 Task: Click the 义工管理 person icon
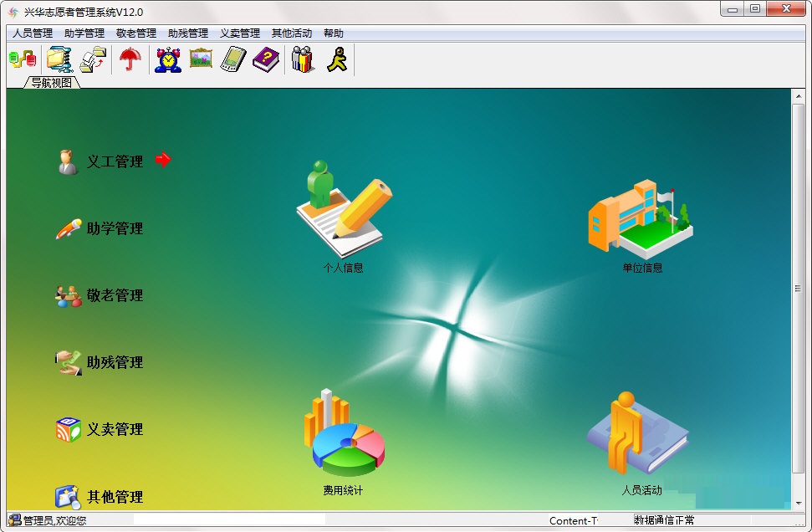pyautogui.click(x=68, y=161)
